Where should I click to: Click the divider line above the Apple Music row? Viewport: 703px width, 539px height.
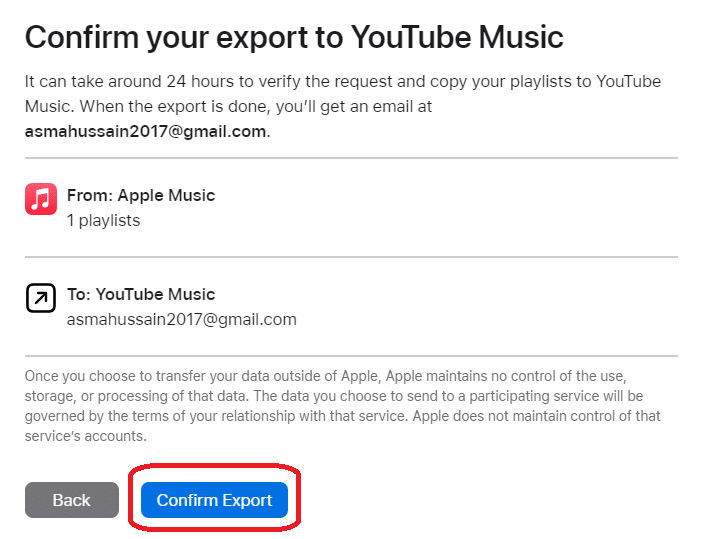351,158
